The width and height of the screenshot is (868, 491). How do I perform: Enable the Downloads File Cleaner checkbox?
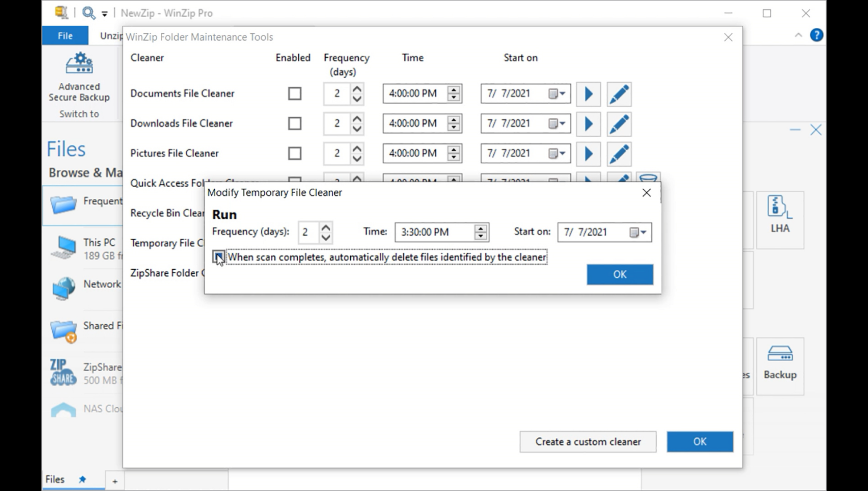click(294, 124)
